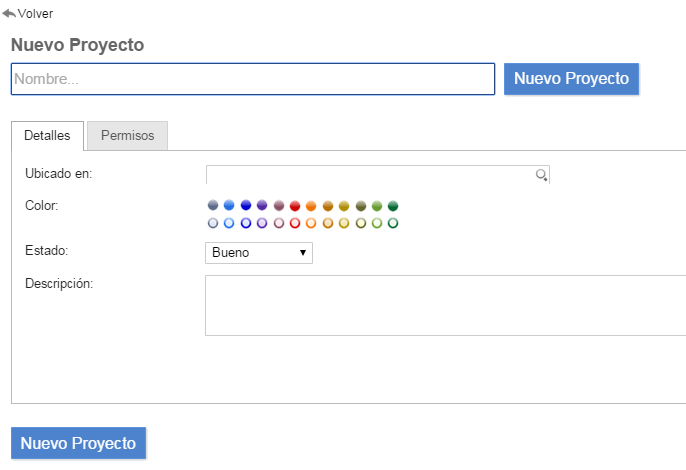The height and width of the screenshot is (470, 686).
Task: Choose the solid gray color ball
Action: (213, 206)
